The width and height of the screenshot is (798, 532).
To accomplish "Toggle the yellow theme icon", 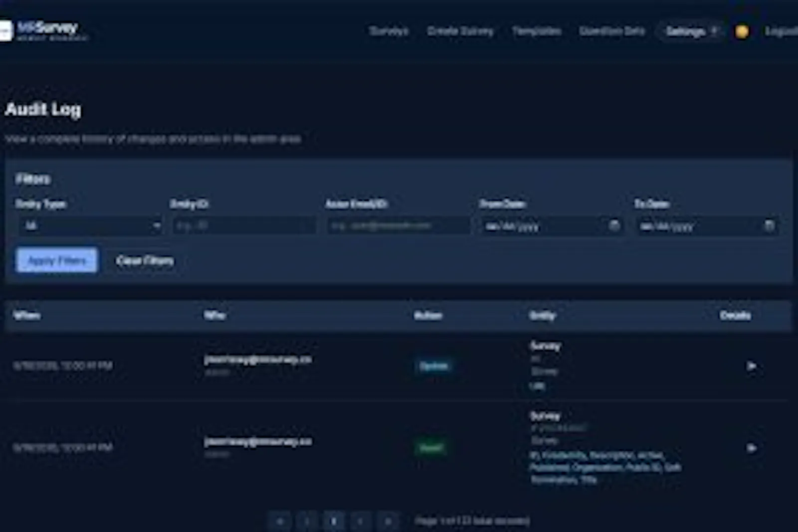I will point(742,31).
